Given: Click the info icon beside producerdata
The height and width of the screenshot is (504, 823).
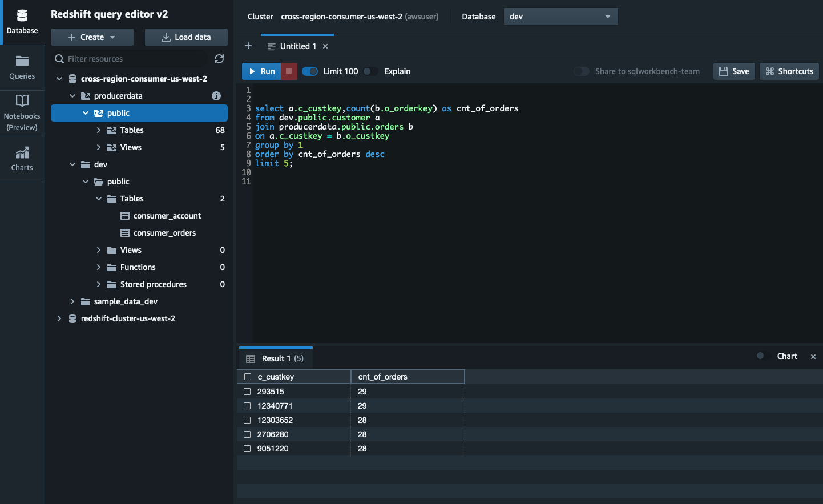Looking at the screenshot, I should (216, 96).
